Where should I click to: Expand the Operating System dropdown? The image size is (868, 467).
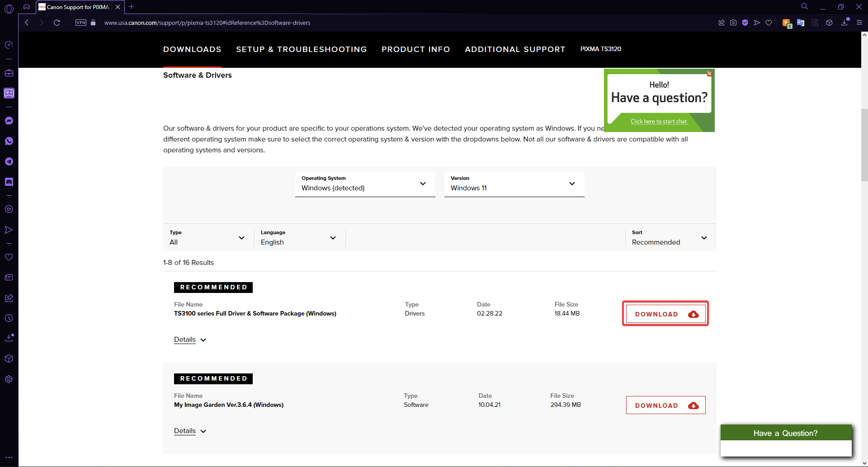pos(365,184)
